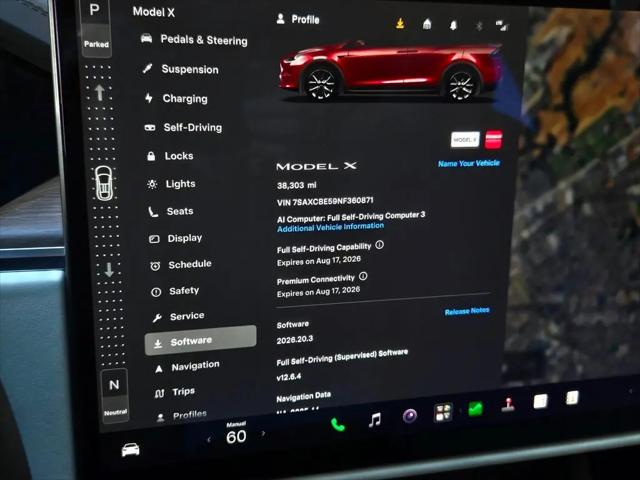Open Trips settings
This screenshot has height=480, width=640.
175,392
